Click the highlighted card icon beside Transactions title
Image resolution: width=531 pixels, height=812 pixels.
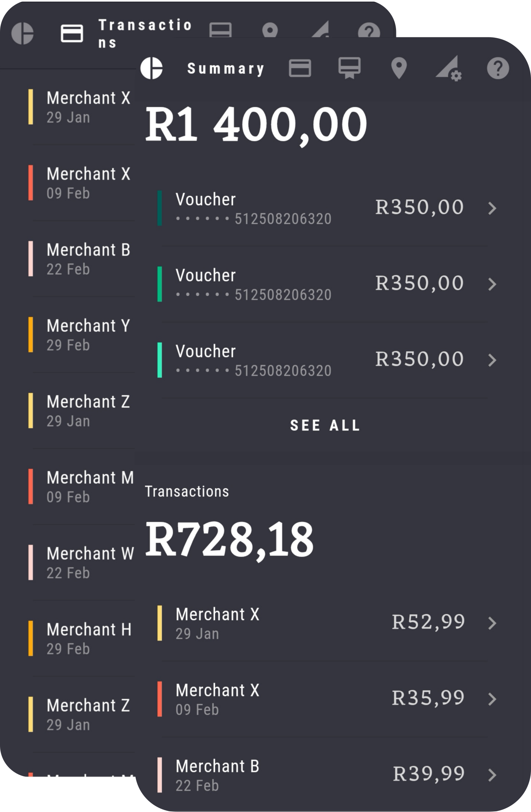click(x=72, y=33)
